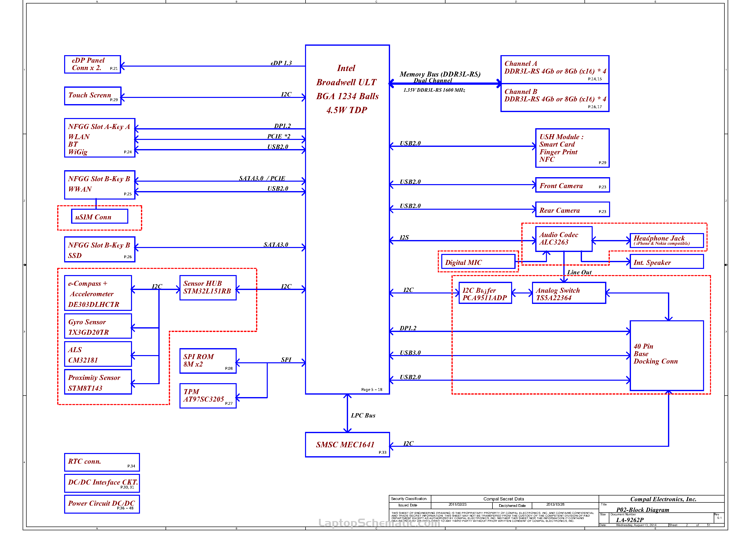Click the 40 Pin Base Docking Conn block
This screenshot has height=534, width=756.
[667, 356]
